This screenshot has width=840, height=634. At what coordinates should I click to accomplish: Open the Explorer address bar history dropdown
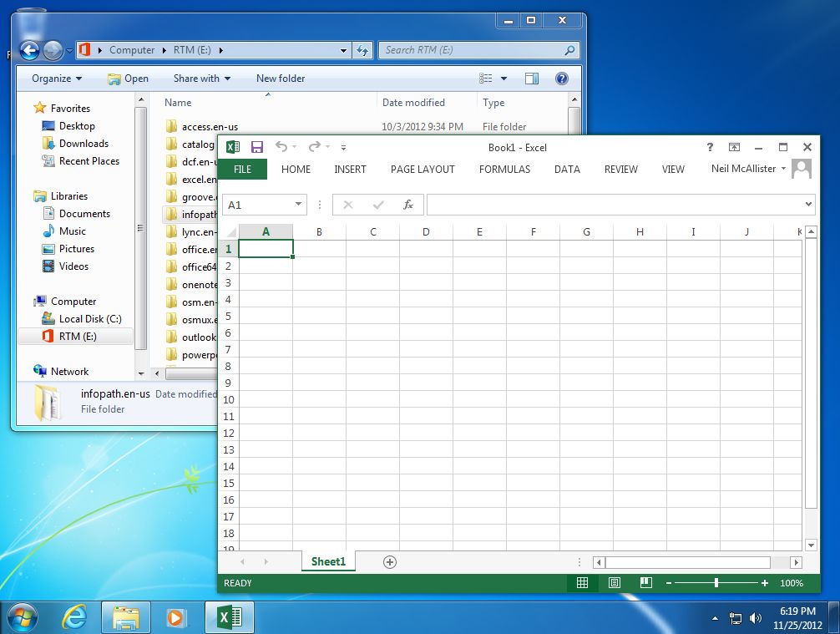coord(343,50)
